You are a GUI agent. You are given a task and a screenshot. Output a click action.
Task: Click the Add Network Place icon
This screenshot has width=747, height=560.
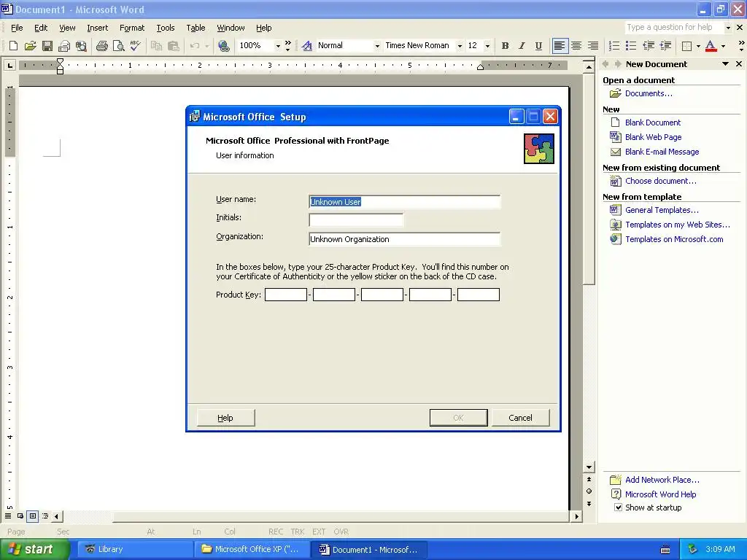[x=616, y=480]
